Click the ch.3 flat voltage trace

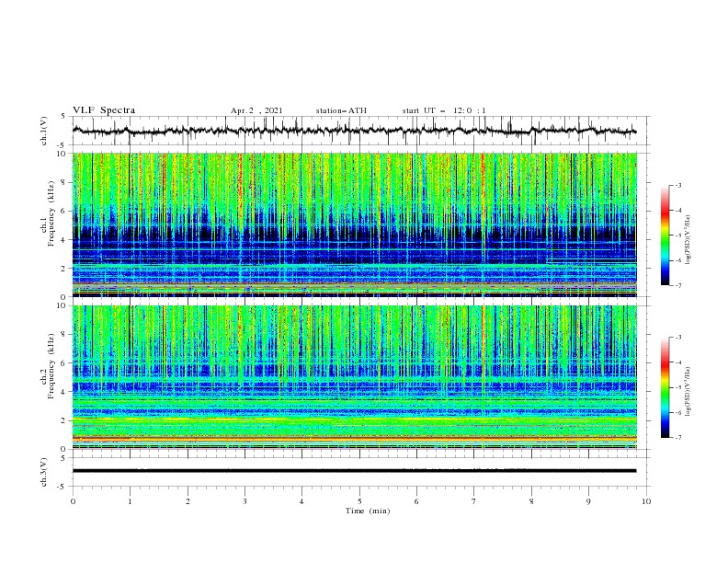(x=354, y=471)
